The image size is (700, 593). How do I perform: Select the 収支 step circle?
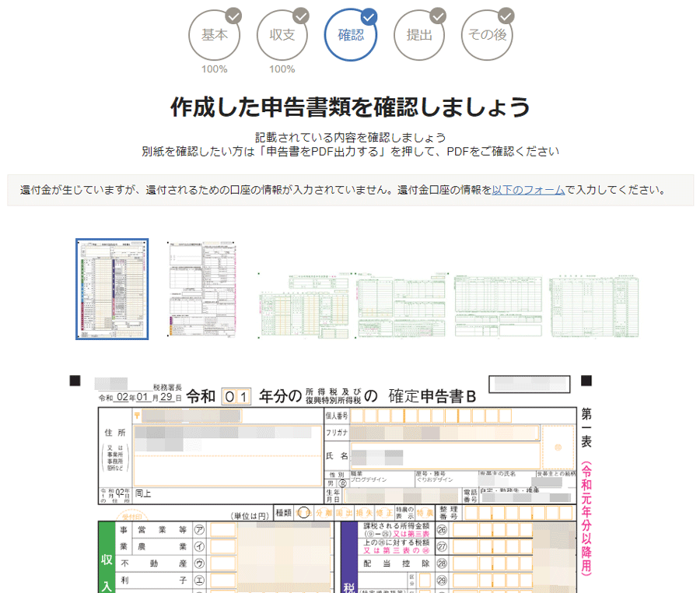pos(282,35)
